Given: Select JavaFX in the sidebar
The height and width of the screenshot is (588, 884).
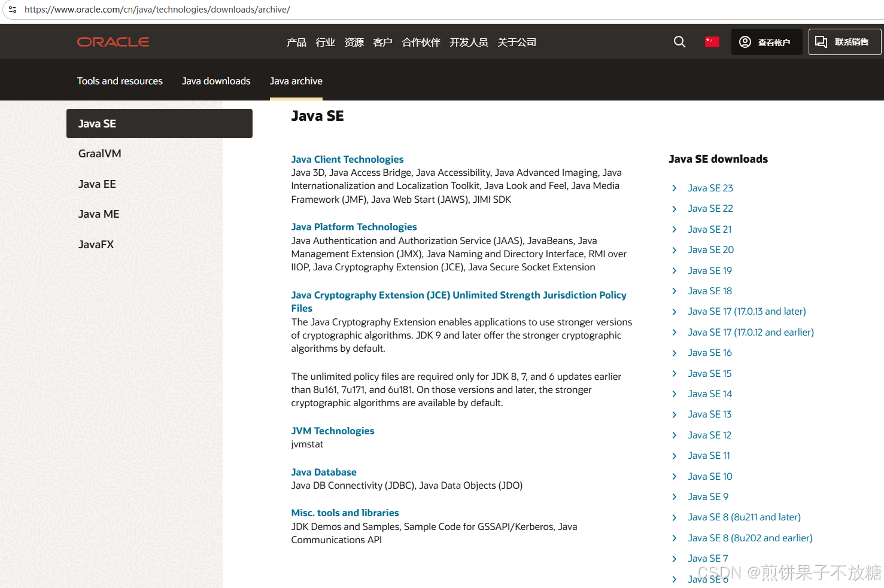Looking at the screenshot, I should [96, 245].
